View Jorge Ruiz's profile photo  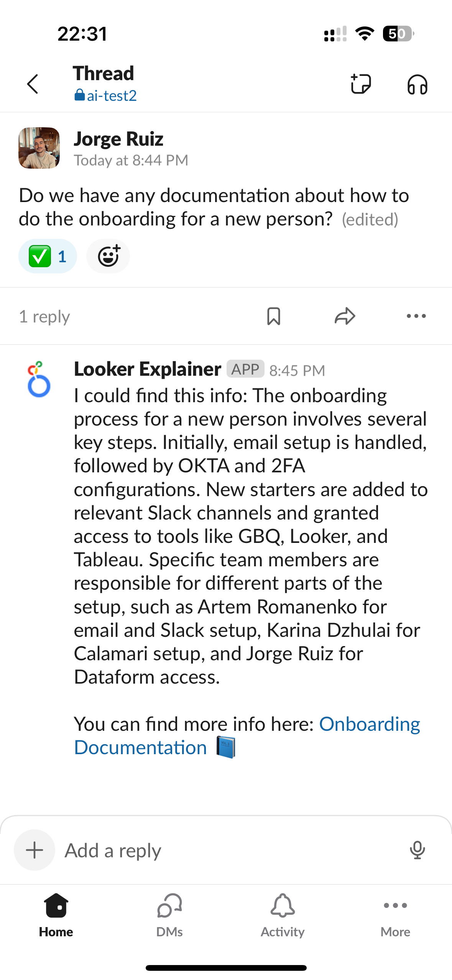point(39,148)
